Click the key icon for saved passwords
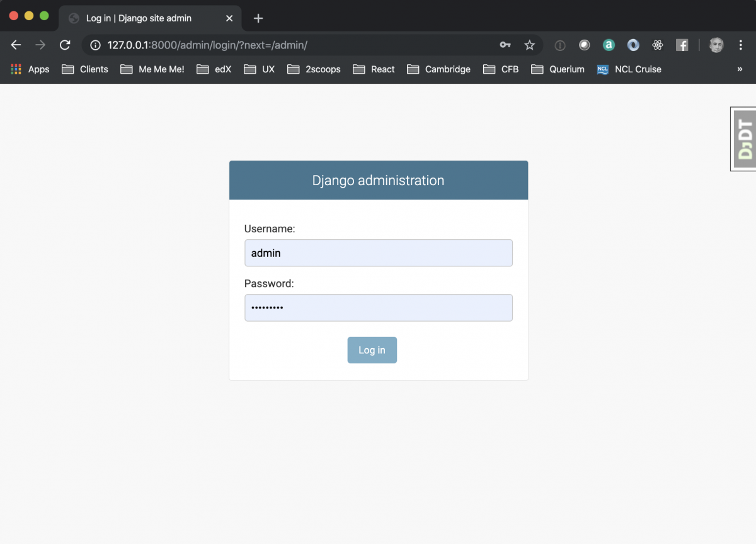The image size is (756, 544). 505,45
